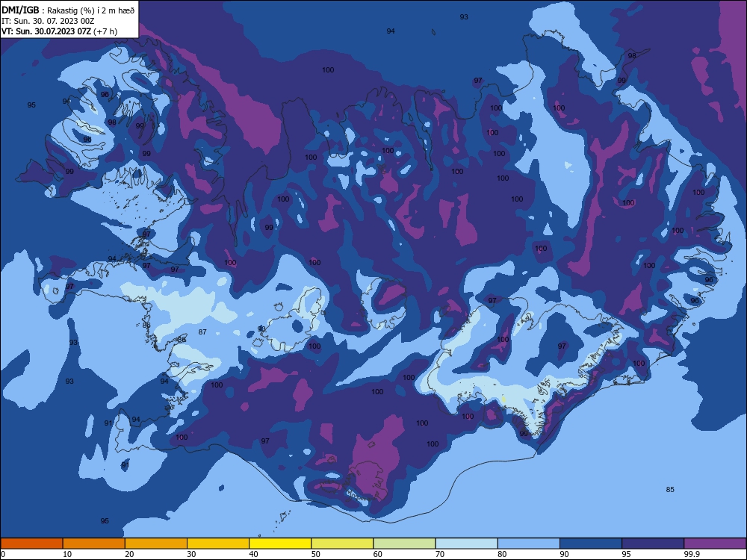
Task: Click the '30' legend tick label
Action: [x=191, y=554]
